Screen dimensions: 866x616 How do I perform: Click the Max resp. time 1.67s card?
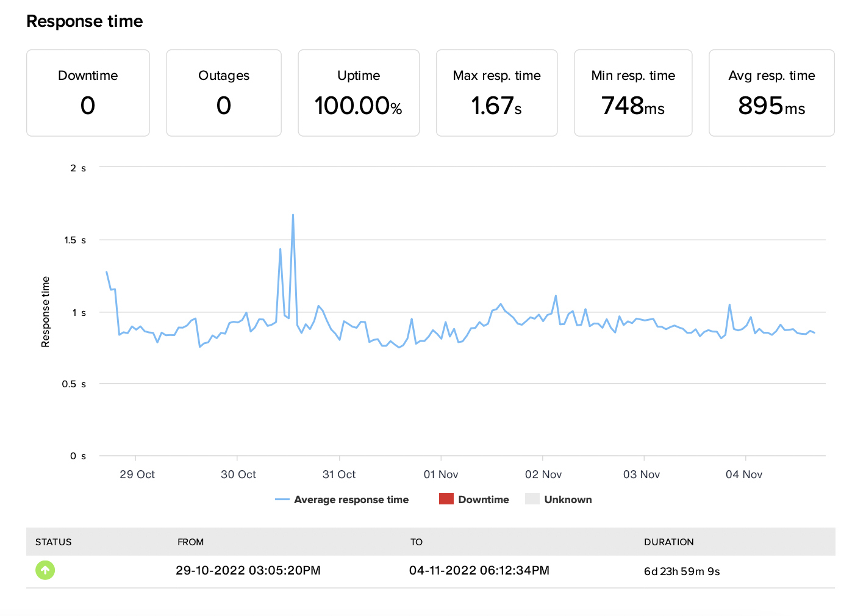click(x=496, y=93)
